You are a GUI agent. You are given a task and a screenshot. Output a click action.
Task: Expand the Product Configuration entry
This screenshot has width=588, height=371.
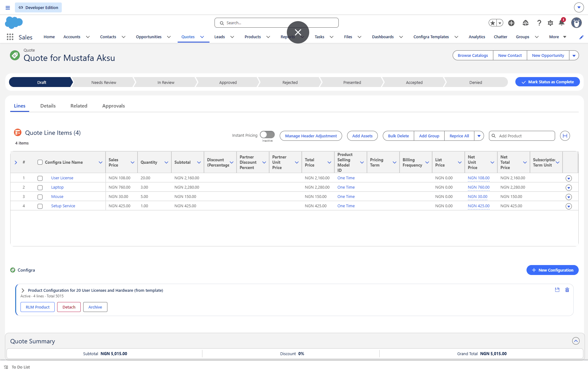(x=23, y=290)
